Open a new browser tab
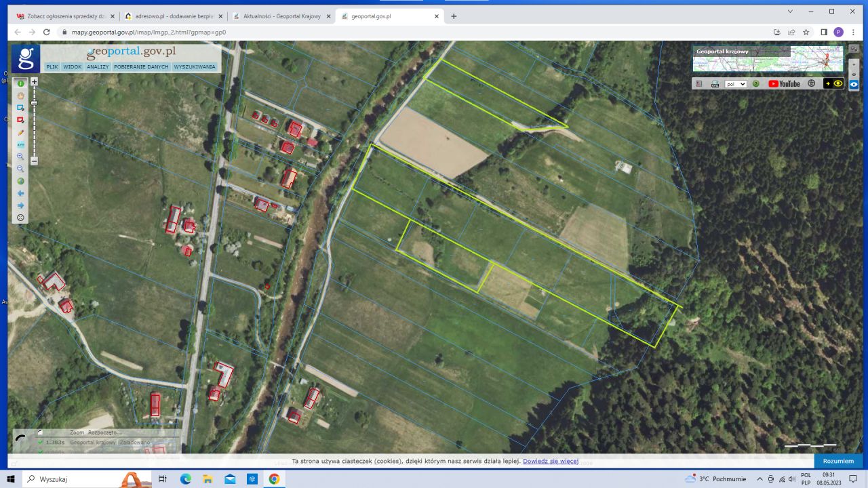 454,16
